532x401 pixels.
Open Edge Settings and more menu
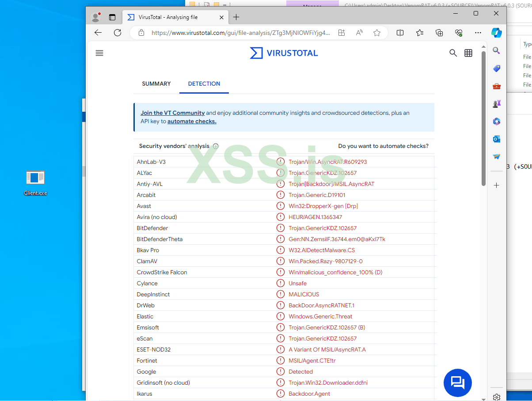[478, 33]
